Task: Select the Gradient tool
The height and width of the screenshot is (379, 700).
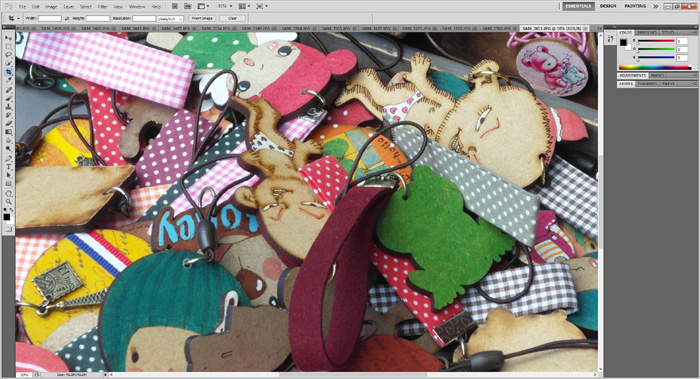Action: pos(8,132)
